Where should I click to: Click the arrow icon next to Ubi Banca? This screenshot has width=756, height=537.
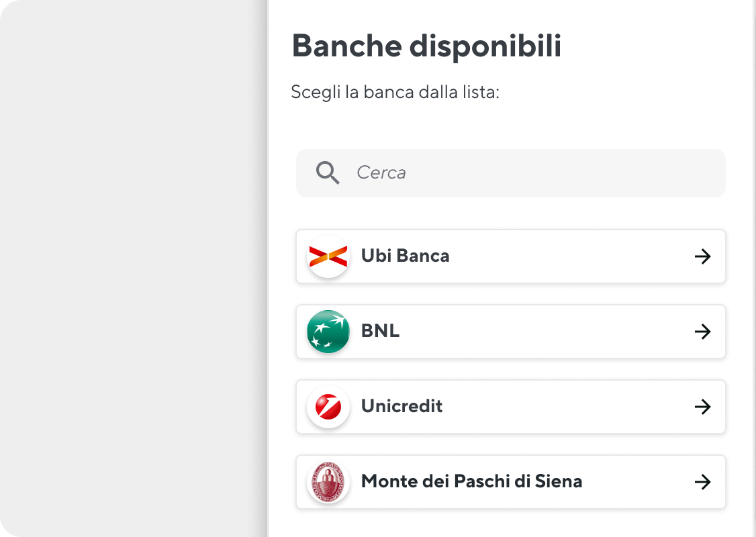[x=703, y=256]
